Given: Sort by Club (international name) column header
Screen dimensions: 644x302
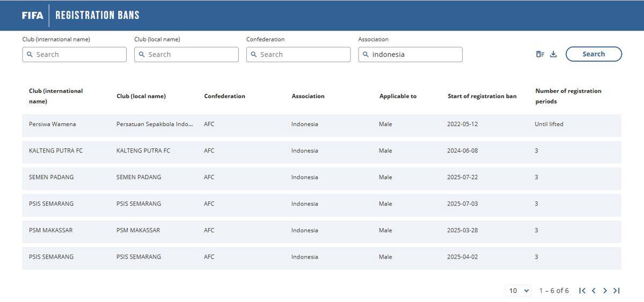Looking at the screenshot, I should pyautogui.click(x=56, y=96).
